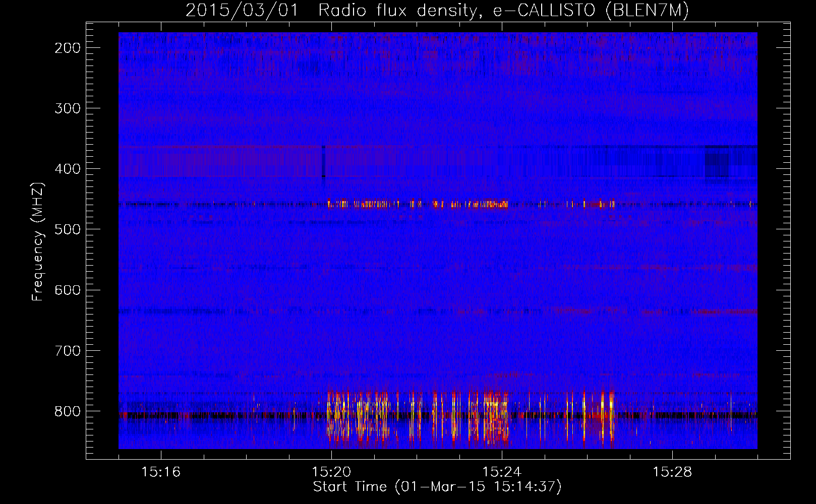Viewport: 816px width, 504px height.
Task: Click the 15:16 time tick label
Action: click(161, 472)
